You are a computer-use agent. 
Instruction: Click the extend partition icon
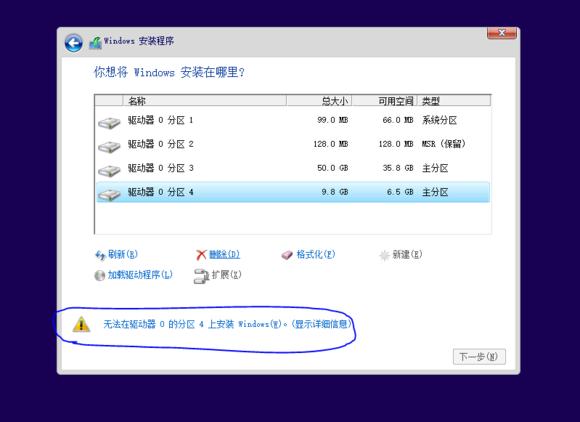[x=201, y=276]
